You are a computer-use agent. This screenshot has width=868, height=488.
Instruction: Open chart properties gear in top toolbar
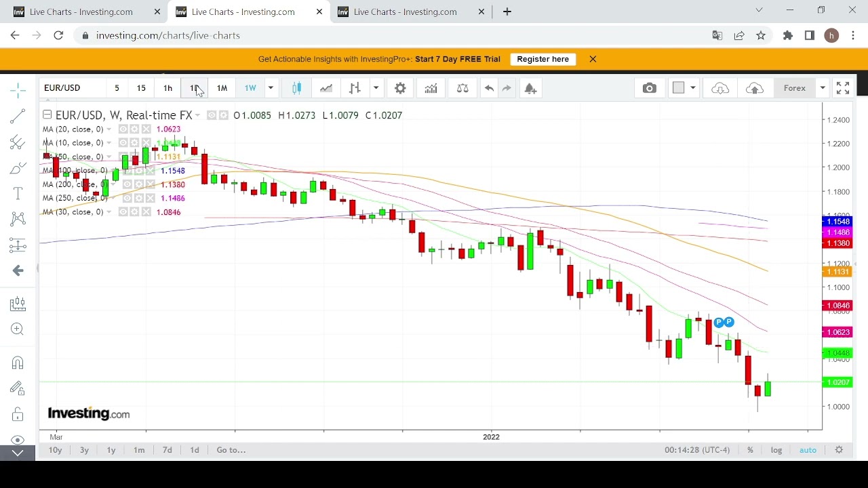point(400,88)
